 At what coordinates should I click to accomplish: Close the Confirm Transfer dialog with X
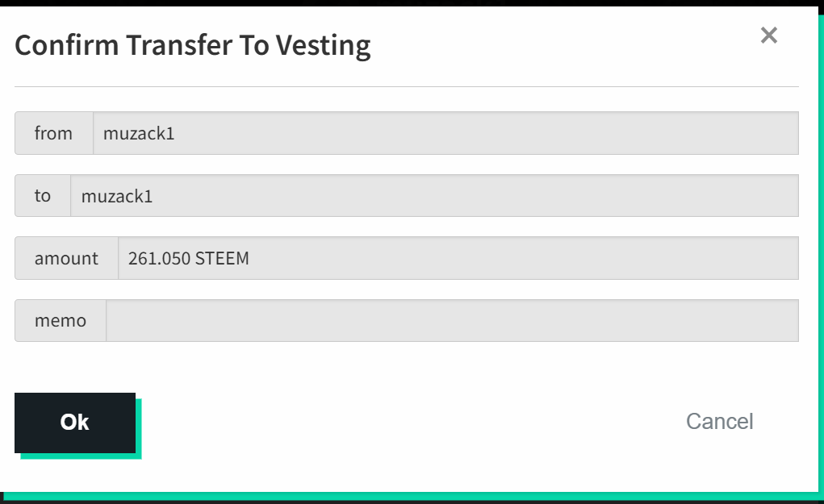coord(769,35)
